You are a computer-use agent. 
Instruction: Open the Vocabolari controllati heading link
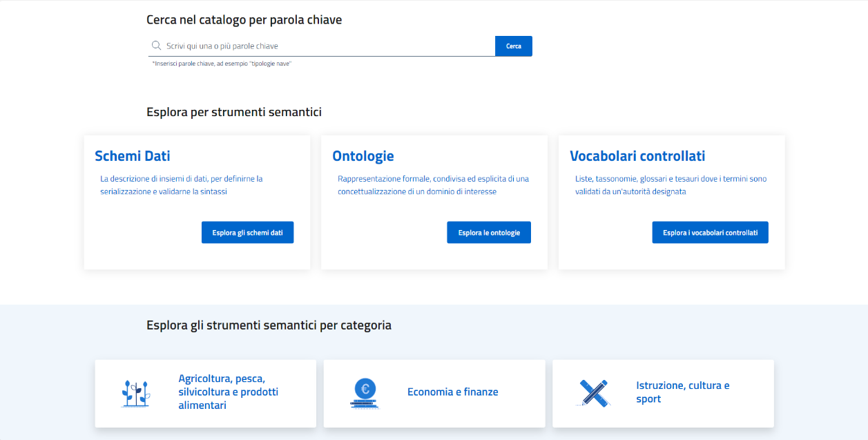[637, 156]
